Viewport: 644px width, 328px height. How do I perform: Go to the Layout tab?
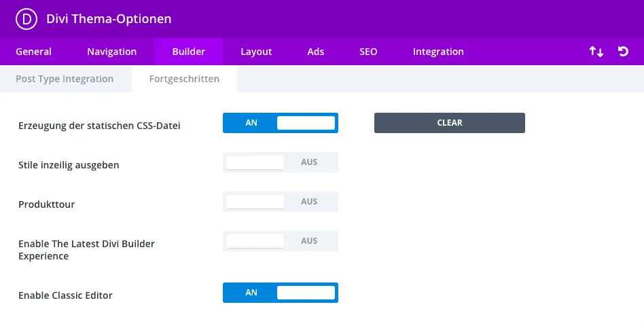[x=256, y=52]
